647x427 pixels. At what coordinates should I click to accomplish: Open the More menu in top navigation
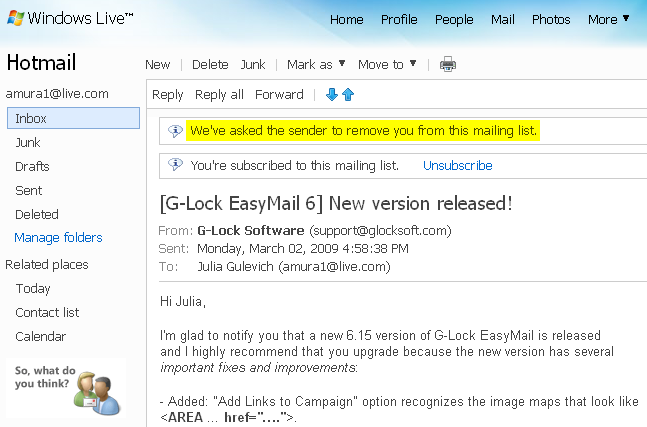[x=608, y=19]
